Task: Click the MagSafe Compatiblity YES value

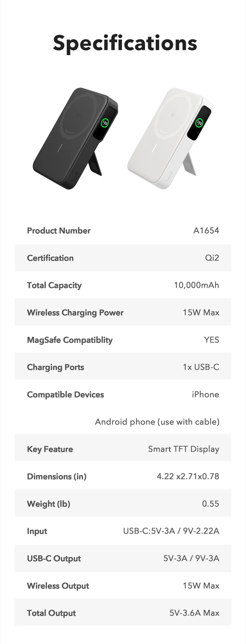Action: pos(211,340)
